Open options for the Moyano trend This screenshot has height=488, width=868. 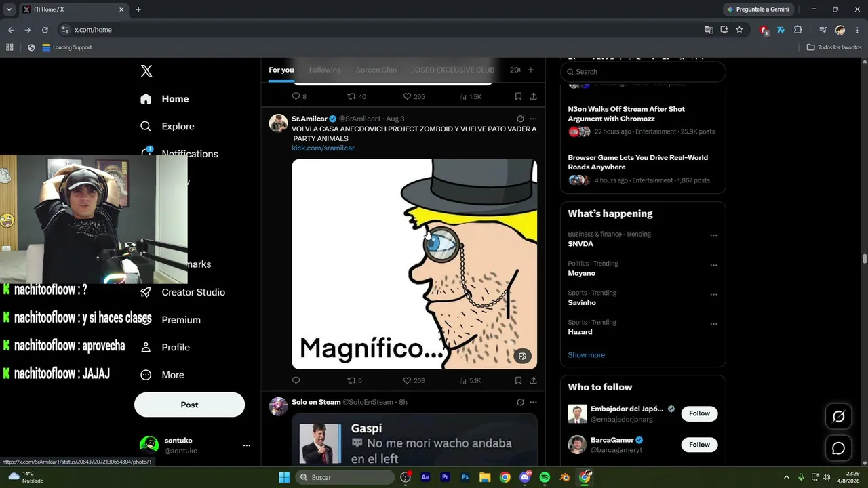tap(713, 265)
